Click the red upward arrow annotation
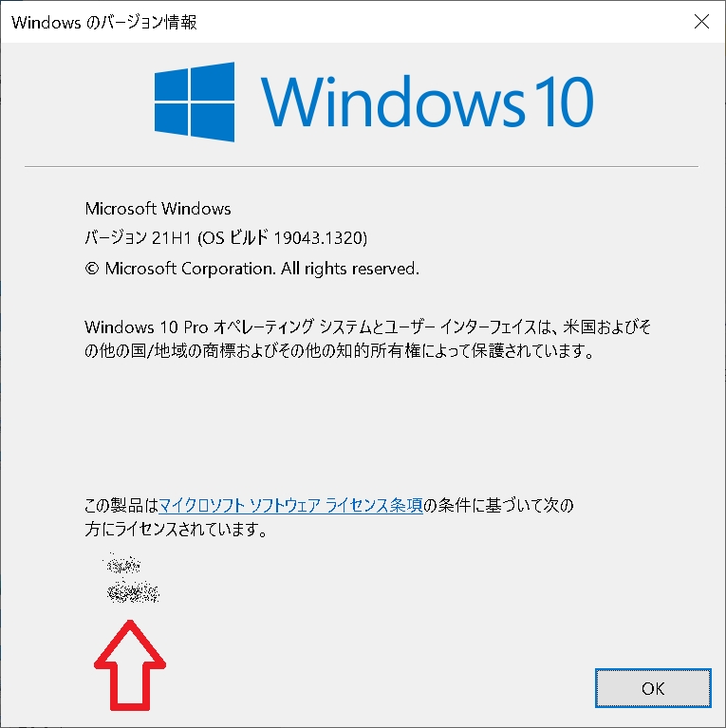 pos(130,665)
